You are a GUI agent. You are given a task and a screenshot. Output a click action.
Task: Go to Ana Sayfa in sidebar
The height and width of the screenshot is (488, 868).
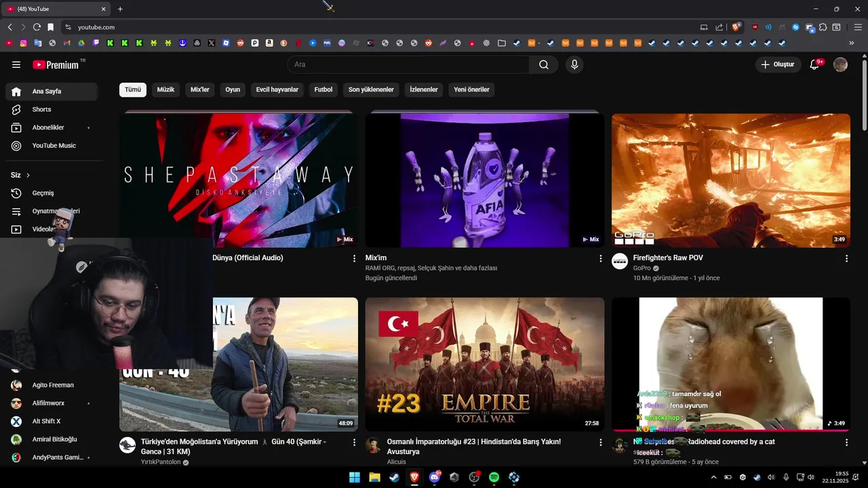coord(52,91)
